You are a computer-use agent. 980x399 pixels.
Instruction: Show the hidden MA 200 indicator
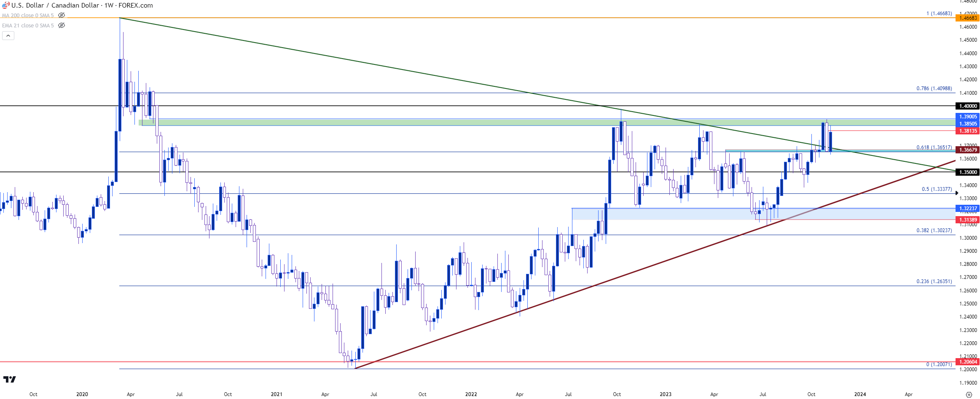62,15
